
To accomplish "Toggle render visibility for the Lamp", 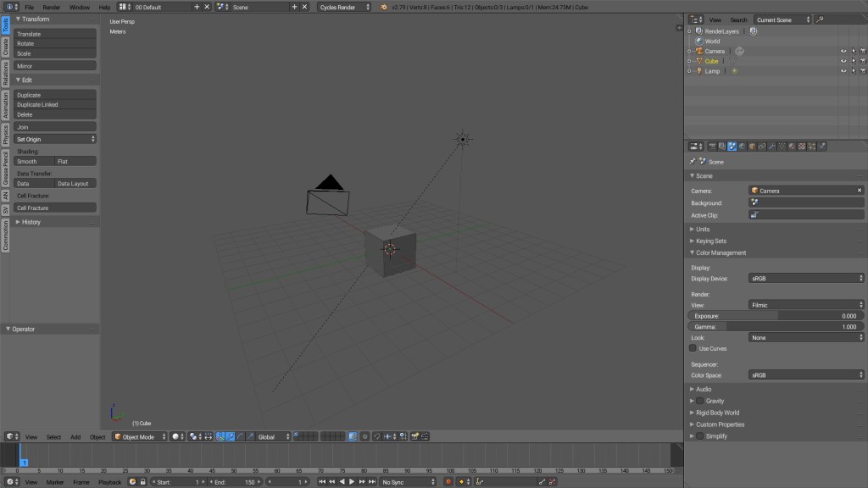I will pyautogui.click(x=862, y=71).
